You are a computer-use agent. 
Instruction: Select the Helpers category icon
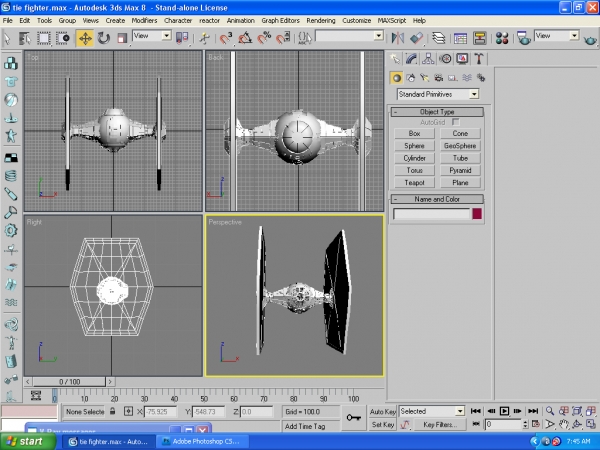pos(453,78)
